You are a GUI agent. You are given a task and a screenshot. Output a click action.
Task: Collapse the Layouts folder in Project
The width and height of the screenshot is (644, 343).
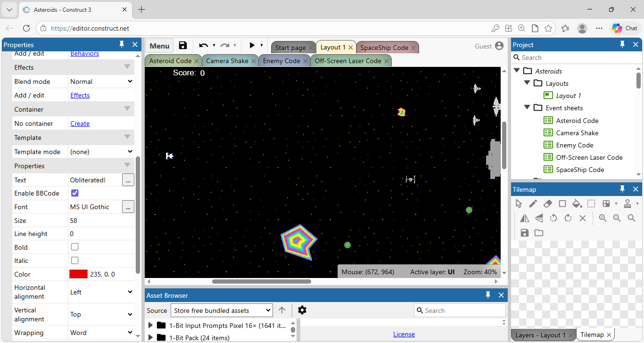527,83
